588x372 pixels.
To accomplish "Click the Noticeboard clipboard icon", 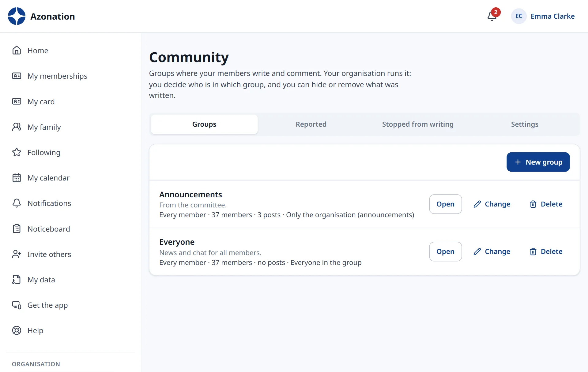I will click(x=17, y=229).
